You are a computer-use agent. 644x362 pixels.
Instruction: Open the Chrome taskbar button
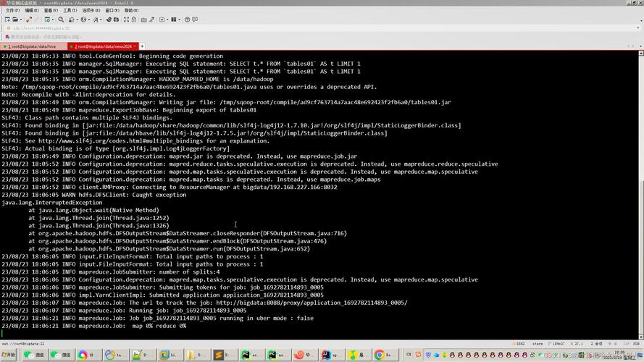[x=385, y=355]
